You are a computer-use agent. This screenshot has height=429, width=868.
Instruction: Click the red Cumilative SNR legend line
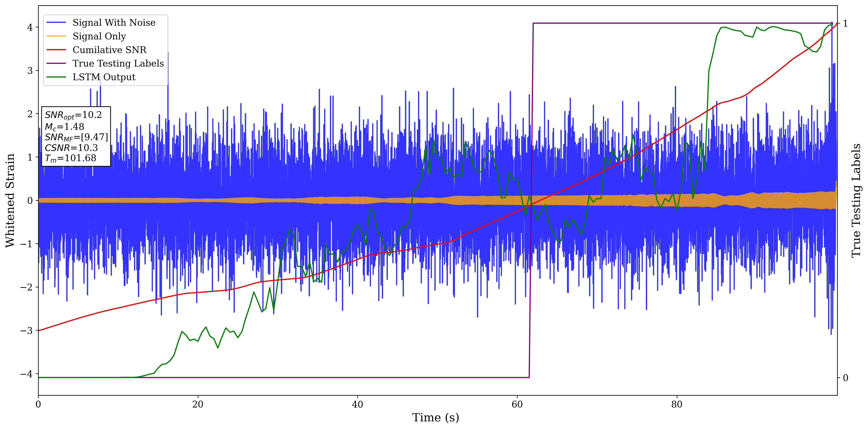tap(56, 50)
